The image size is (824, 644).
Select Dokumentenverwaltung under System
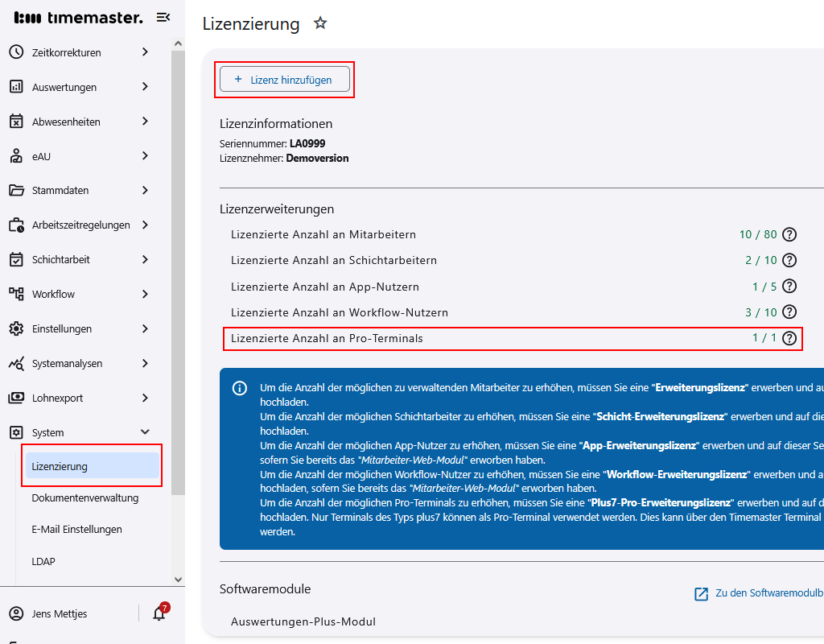84,498
